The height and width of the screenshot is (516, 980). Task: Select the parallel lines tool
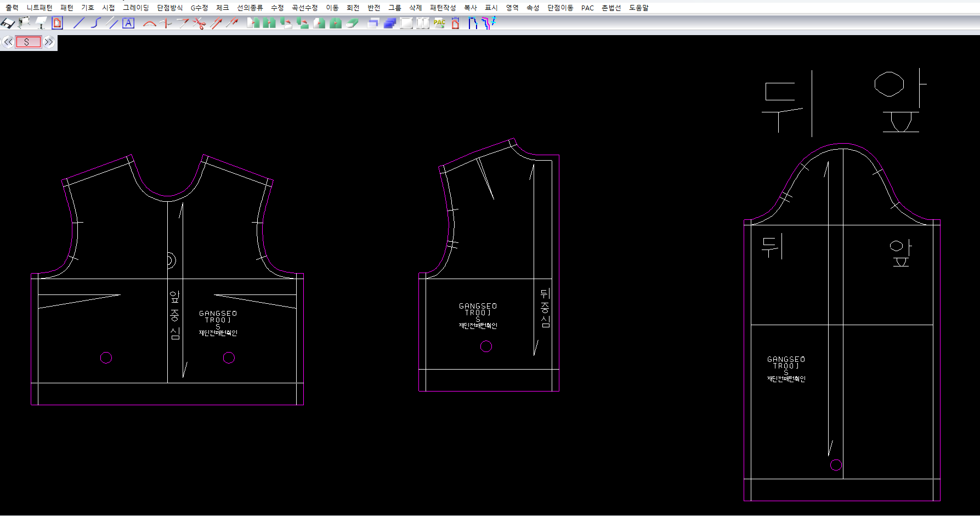(112, 23)
